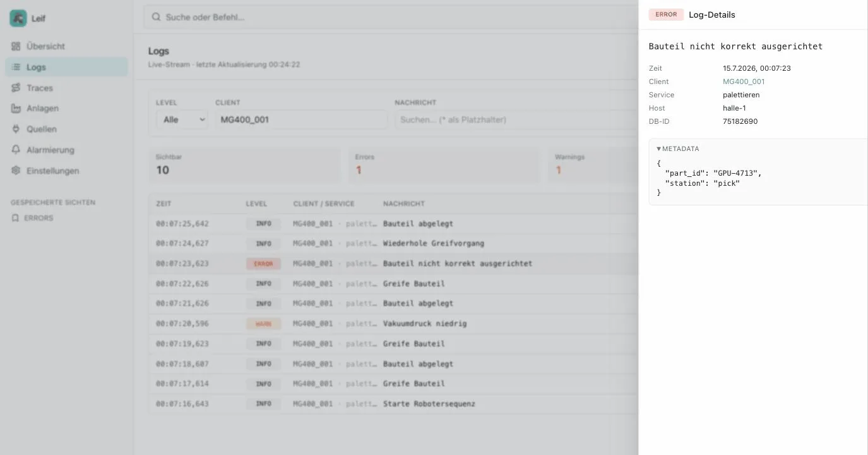Screen dimensions: 868x455
Task: Go to the Traces section
Action: (66, 88)
